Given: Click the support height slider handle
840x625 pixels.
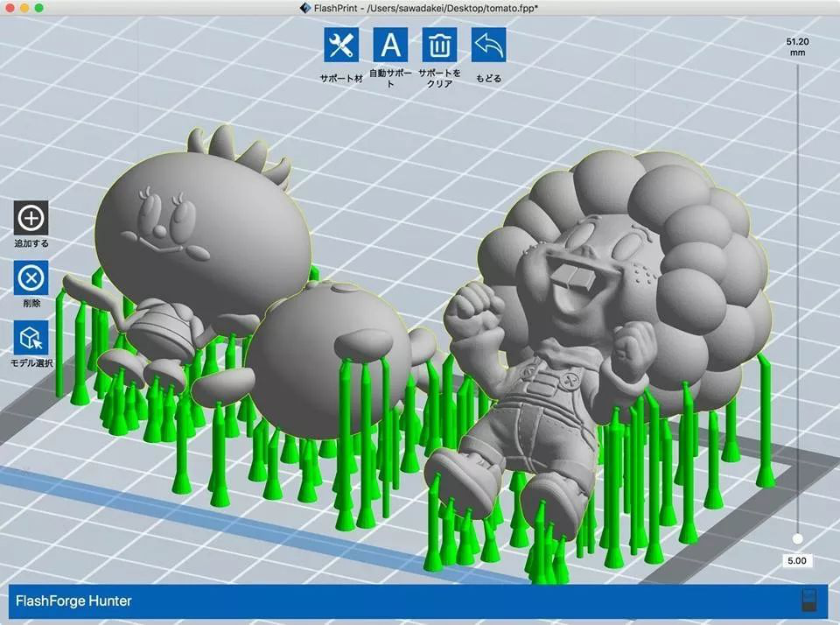Looking at the screenshot, I should click(x=798, y=538).
